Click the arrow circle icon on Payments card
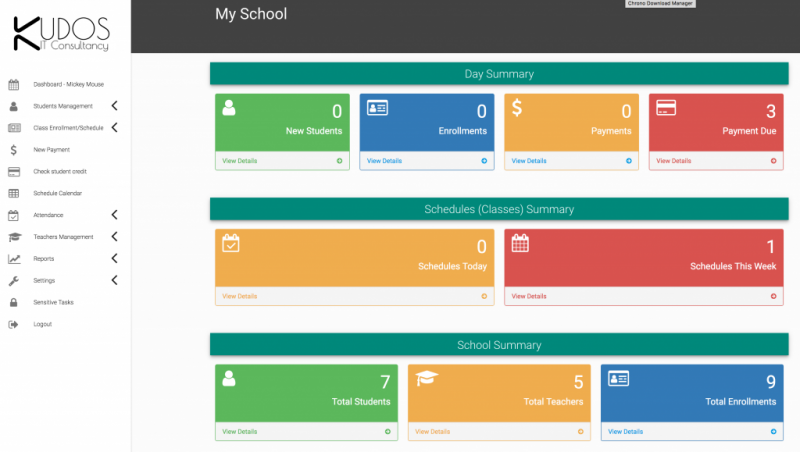This screenshot has height=452, width=800. coord(629,161)
